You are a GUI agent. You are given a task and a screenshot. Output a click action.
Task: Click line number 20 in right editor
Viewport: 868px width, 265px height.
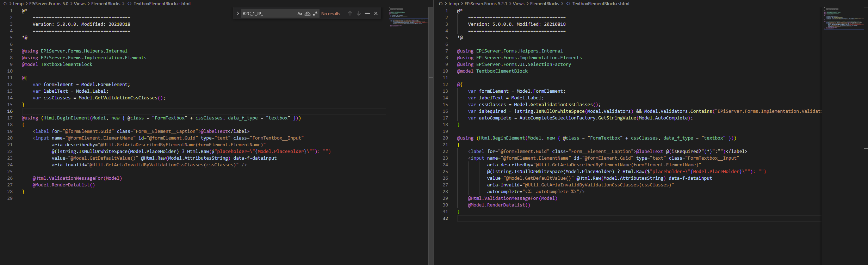(x=445, y=138)
